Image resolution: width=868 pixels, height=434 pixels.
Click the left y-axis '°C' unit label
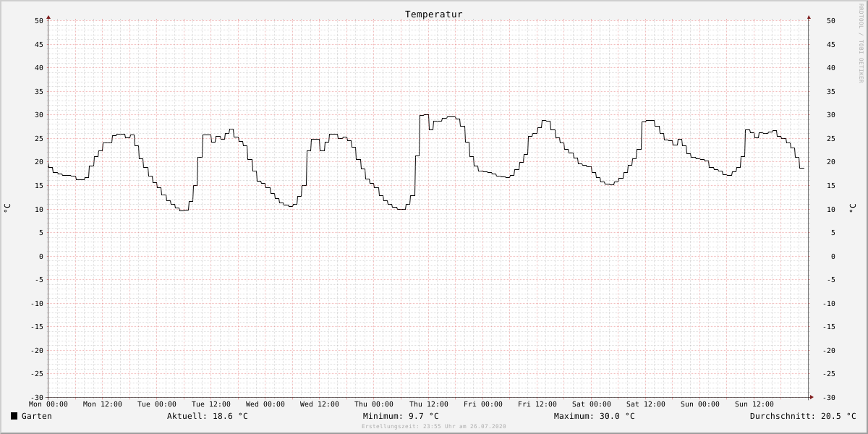point(7,208)
